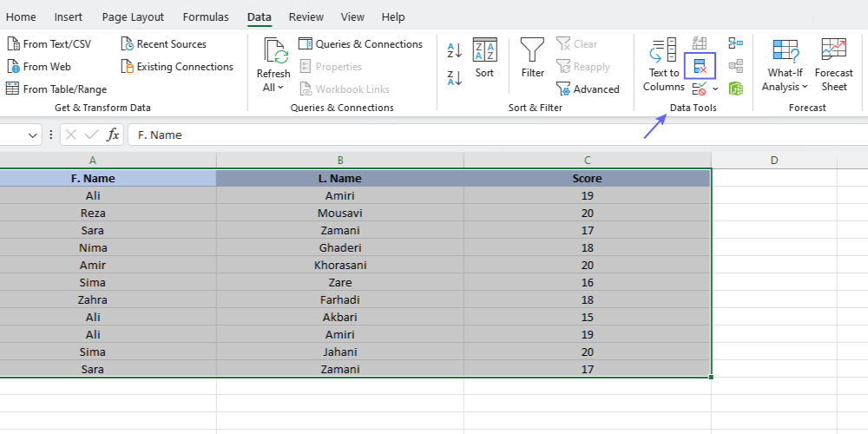The image size is (868, 434).
Task: Open the Data Validation dropdown arrow
Action: (x=715, y=89)
